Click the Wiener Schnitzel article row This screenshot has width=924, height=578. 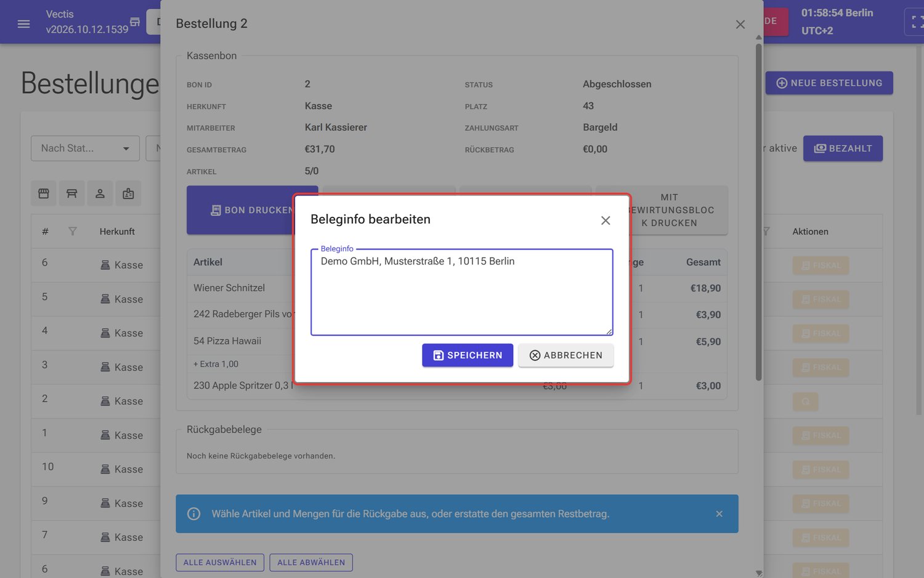(x=456, y=288)
